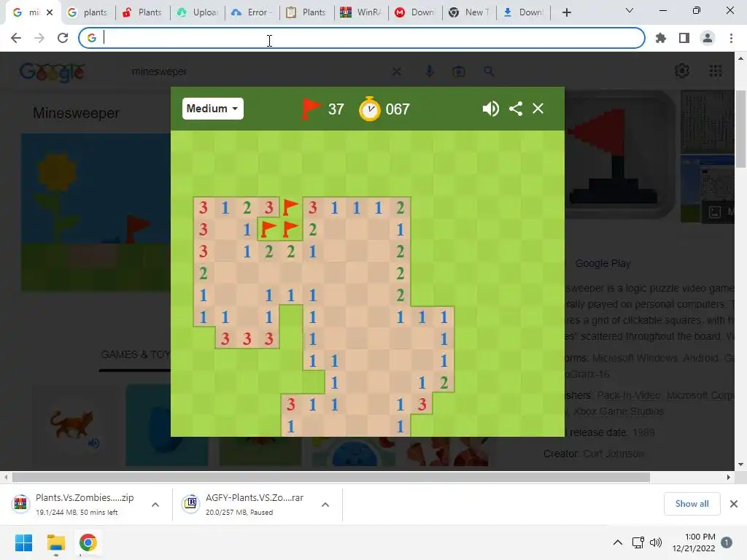This screenshot has height=560, width=747.
Task: Open the notification count badge
Action: (727, 542)
